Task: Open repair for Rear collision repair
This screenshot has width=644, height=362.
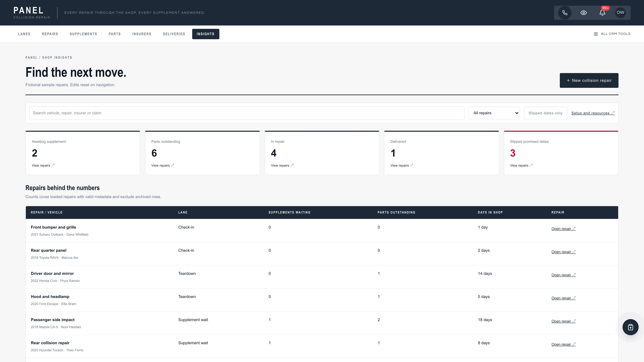Action: click(x=563, y=344)
